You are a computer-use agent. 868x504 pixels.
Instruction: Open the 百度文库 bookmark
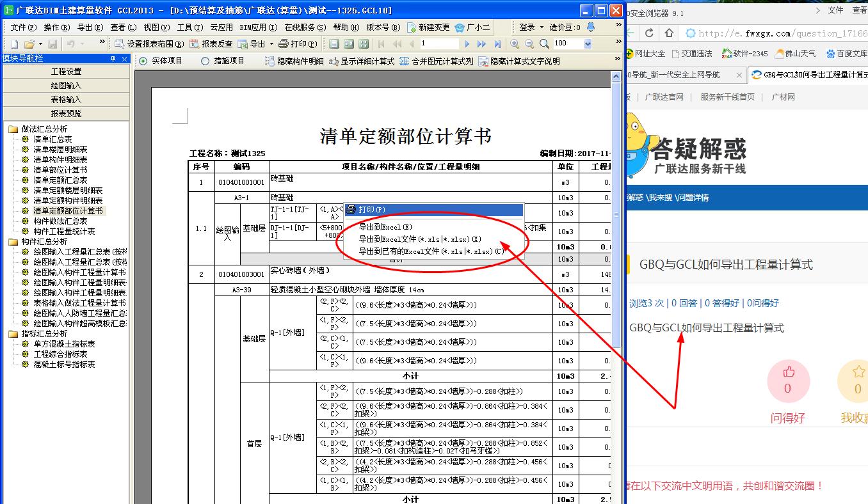848,54
